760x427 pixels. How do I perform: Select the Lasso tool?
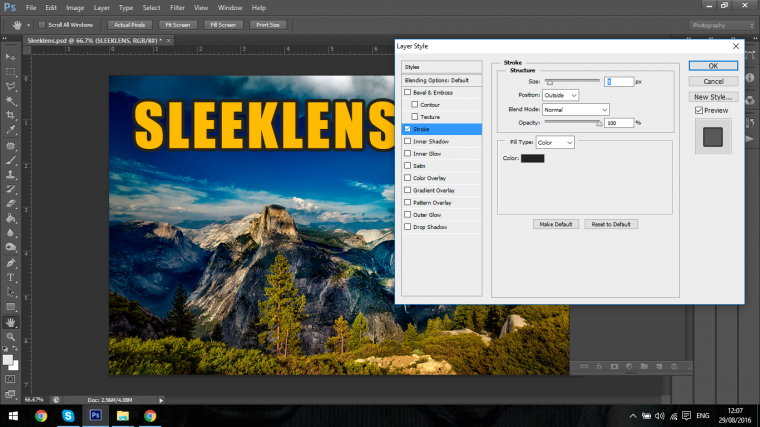(x=10, y=86)
